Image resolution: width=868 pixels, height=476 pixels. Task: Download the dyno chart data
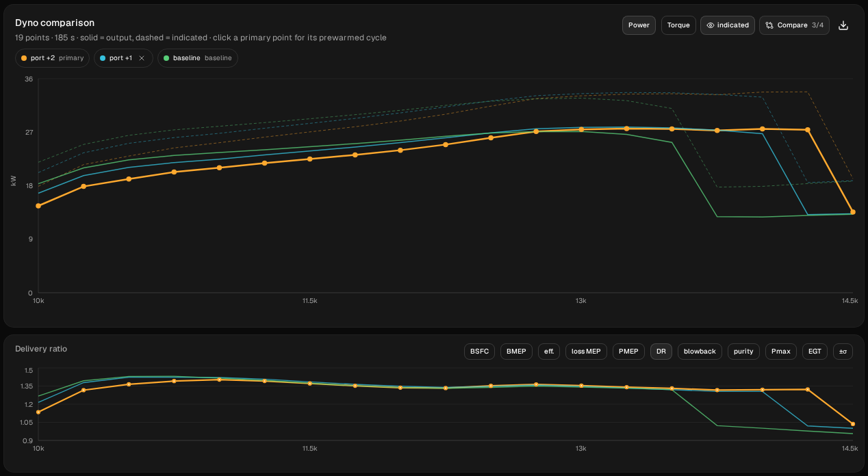843,25
